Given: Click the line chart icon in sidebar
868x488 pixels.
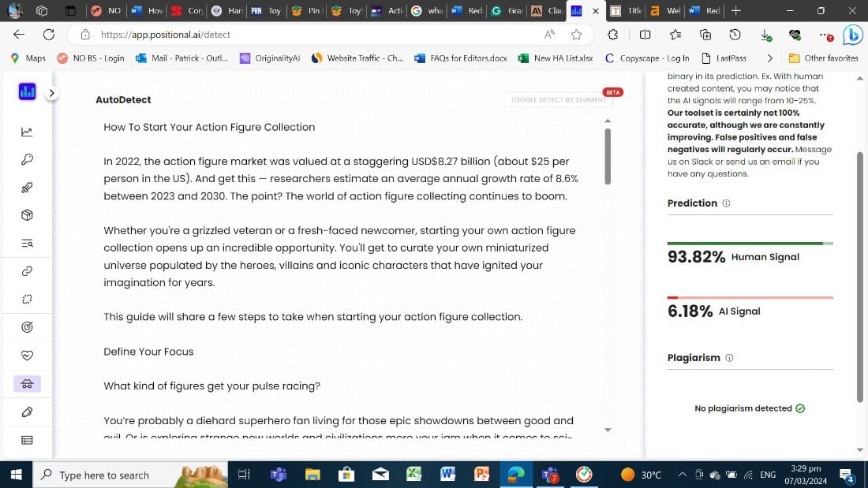Looking at the screenshot, I should click(x=27, y=132).
